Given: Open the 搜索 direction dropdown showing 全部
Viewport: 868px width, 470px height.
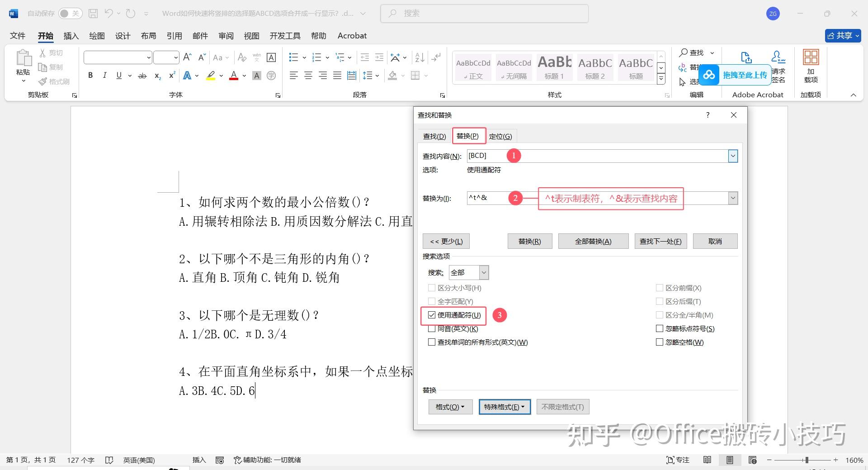Looking at the screenshot, I should point(483,272).
